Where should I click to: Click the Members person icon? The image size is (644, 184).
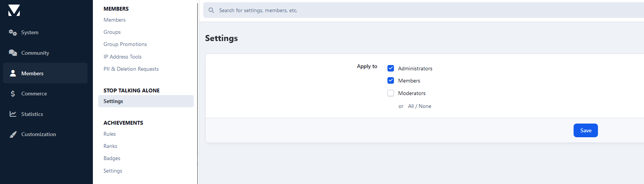[x=13, y=73]
